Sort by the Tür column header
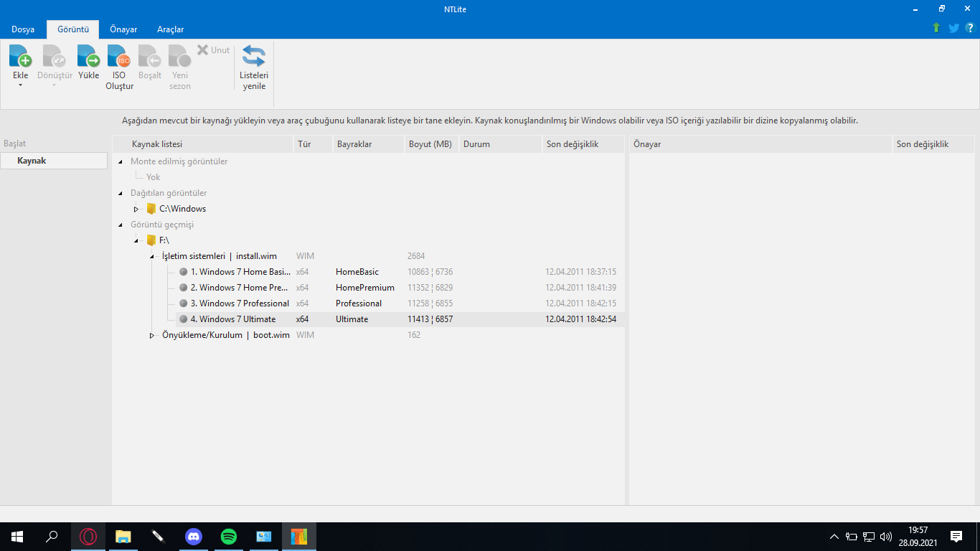 313,144
